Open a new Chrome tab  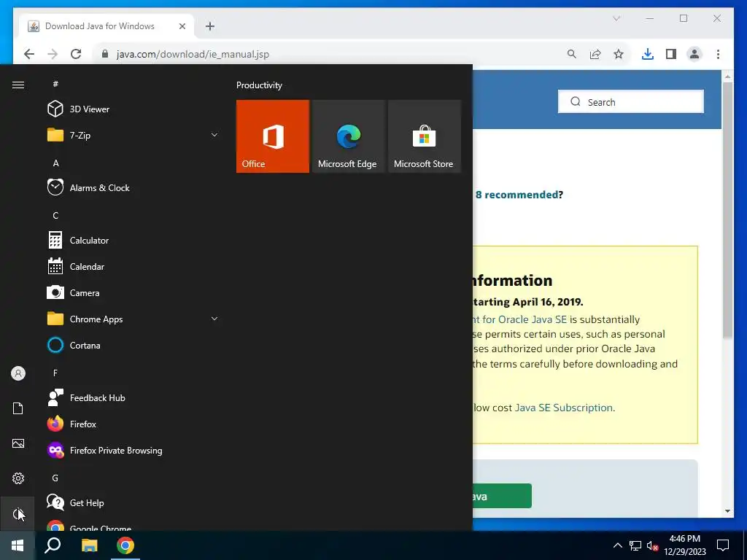[210, 26]
